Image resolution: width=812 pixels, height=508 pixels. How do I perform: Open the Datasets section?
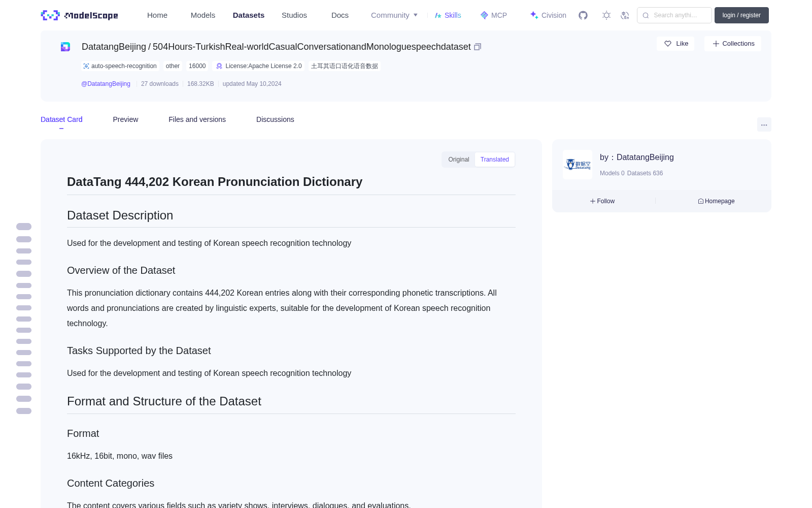[249, 15]
